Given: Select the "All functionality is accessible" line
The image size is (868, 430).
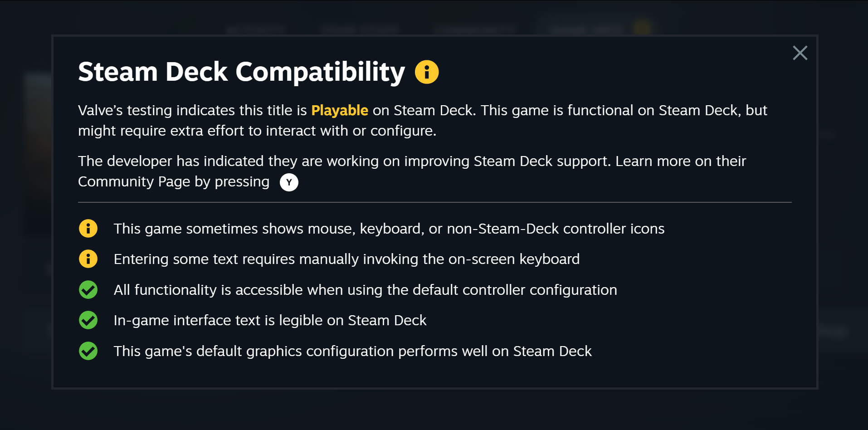Looking at the screenshot, I should pyautogui.click(x=365, y=290).
